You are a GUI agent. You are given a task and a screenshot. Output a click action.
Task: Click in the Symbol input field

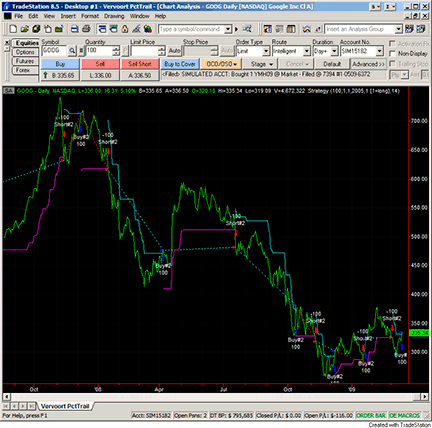(x=55, y=51)
